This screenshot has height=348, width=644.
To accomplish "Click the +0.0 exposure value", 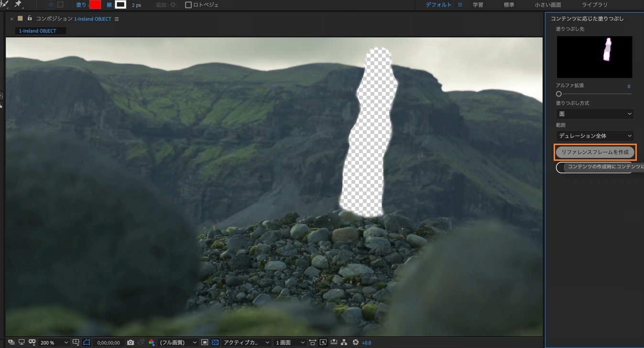I will [367, 343].
